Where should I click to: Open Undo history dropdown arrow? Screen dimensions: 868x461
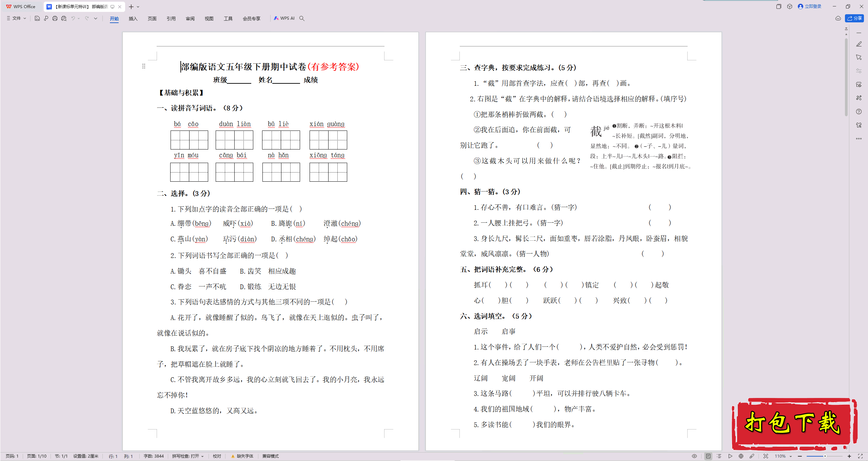point(79,18)
